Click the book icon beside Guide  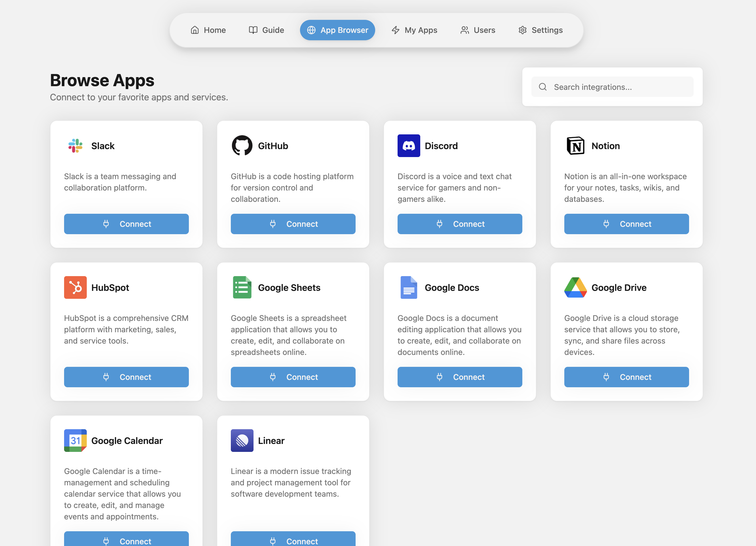253,30
